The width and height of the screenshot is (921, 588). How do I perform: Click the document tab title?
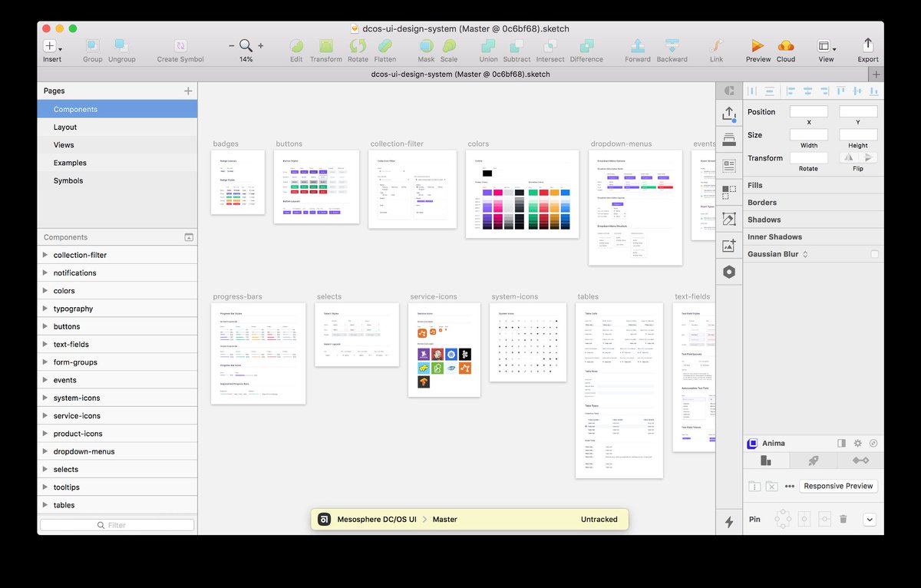click(459, 74)
